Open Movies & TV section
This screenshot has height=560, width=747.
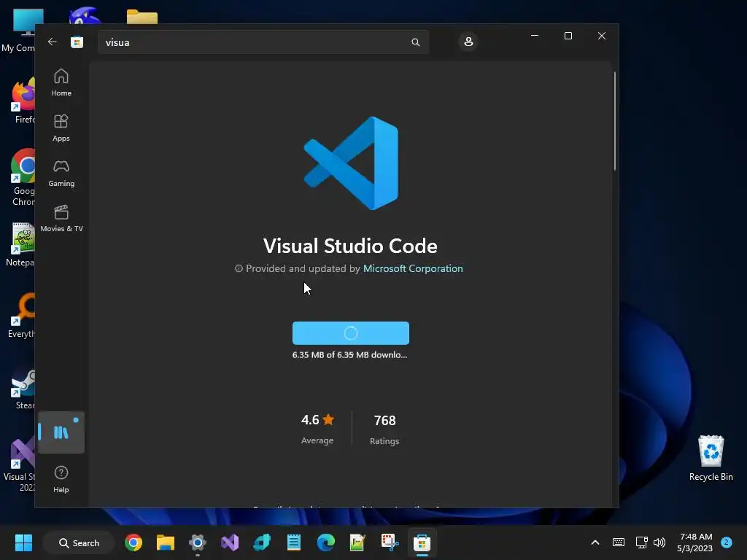[x=61, y=218]
